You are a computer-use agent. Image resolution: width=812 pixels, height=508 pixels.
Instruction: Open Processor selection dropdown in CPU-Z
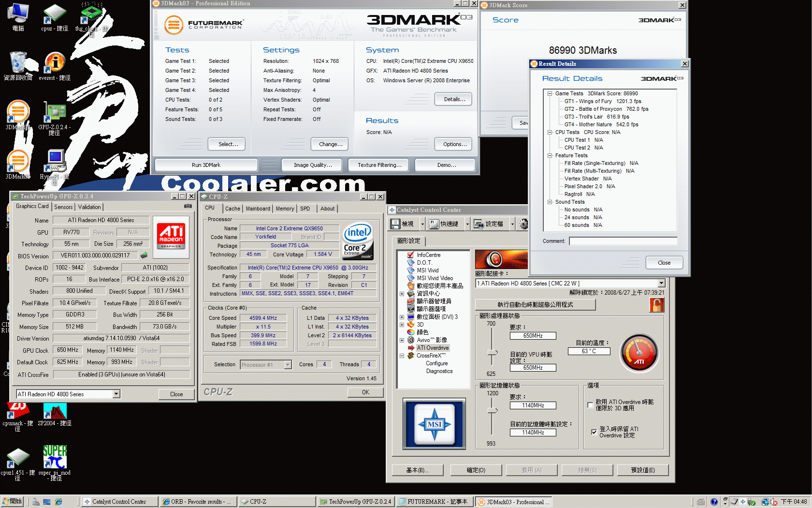tap(288, 365)
